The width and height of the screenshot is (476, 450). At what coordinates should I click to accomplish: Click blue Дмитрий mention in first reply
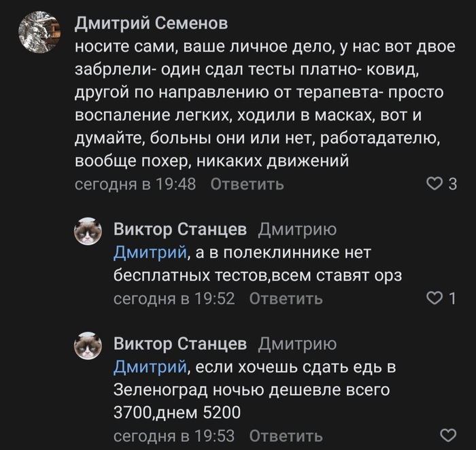click(150, 254)
